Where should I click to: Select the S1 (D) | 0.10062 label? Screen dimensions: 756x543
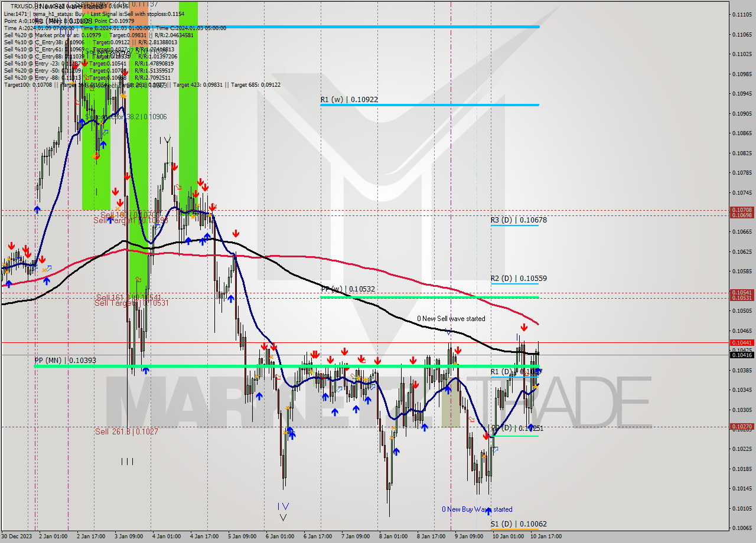click(519, 524)
